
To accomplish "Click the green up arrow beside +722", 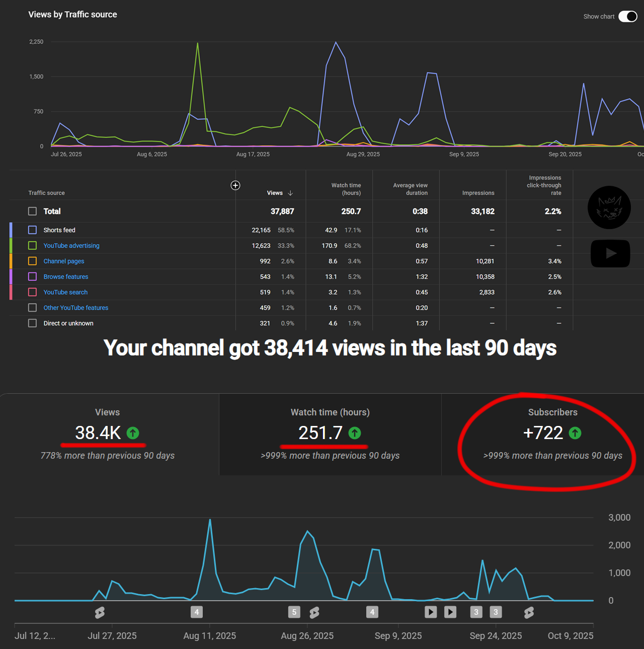I will (x=575, y=433).
